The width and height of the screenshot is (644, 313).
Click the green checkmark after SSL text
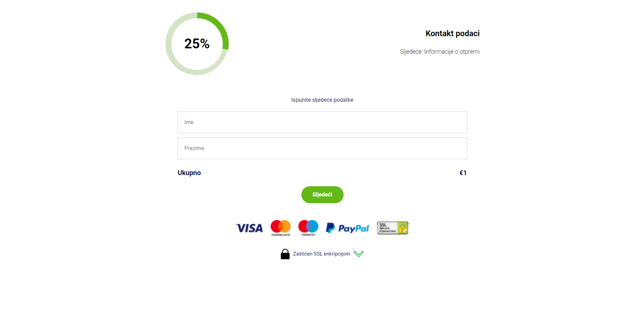point(358,254)
